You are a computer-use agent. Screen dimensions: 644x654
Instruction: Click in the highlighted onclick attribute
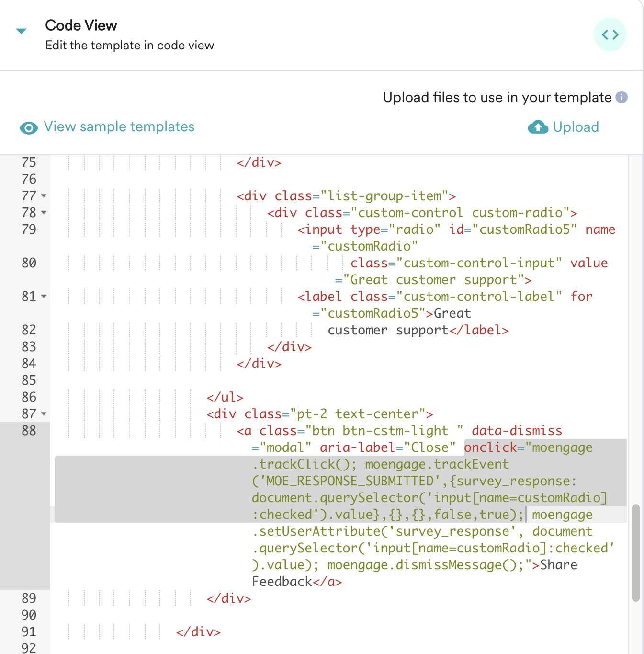click(x=490, y=447)
